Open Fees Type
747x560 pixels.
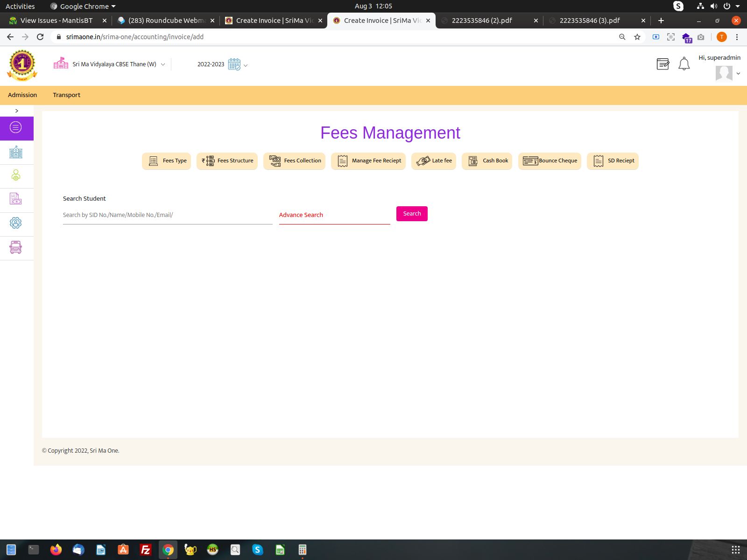pyautogui.click(x=166, y=161)
